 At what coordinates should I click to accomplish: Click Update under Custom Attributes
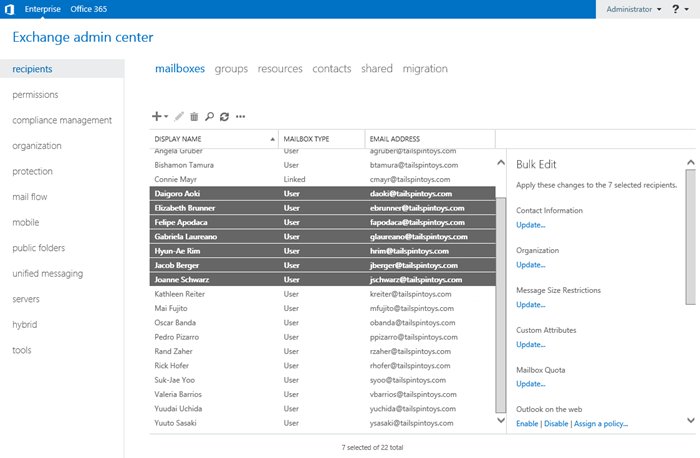[x=530, y=344]
